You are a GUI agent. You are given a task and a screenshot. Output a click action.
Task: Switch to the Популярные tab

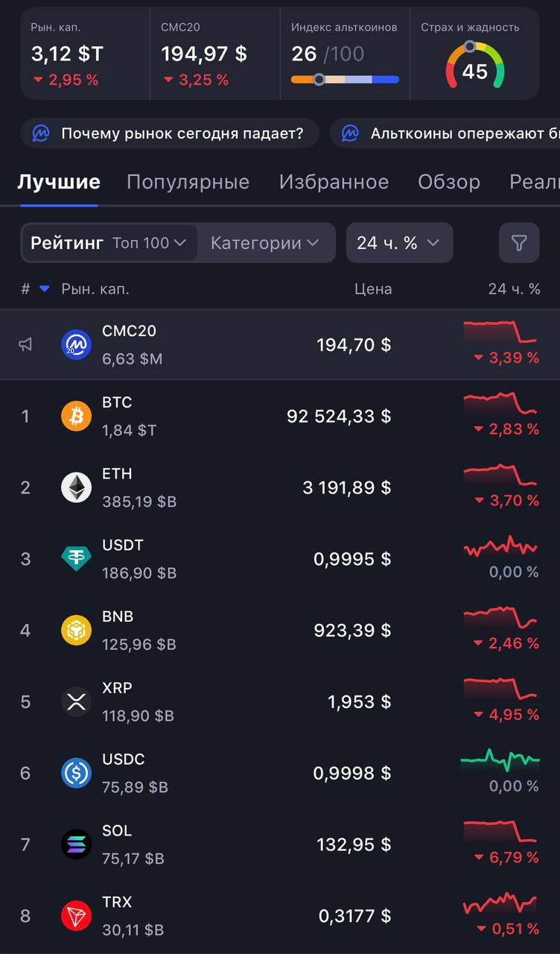coord(188,182)
